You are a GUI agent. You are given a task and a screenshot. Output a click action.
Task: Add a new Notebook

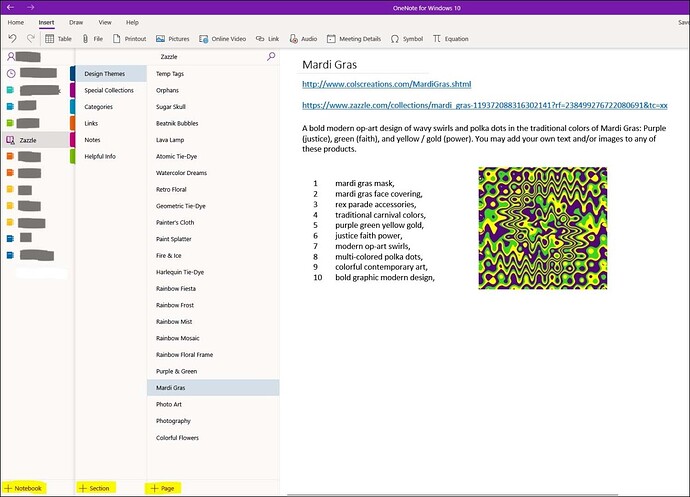tap(24, 488)
